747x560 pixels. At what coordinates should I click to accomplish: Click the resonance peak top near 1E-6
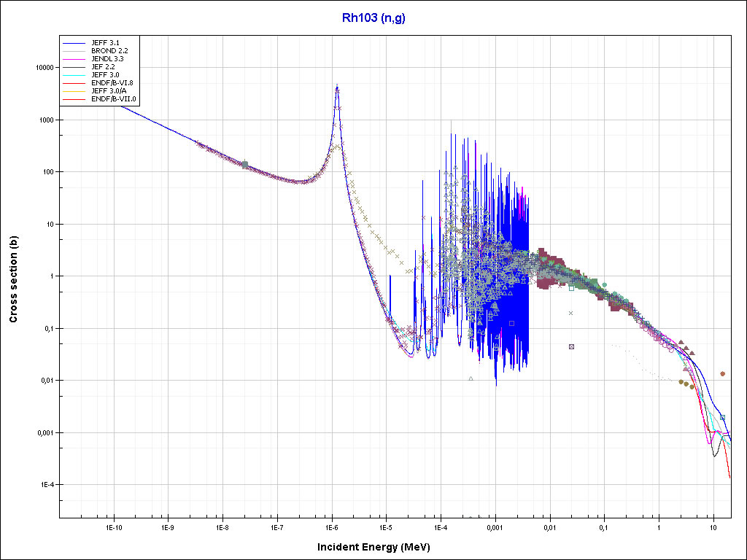click(336, 86)
